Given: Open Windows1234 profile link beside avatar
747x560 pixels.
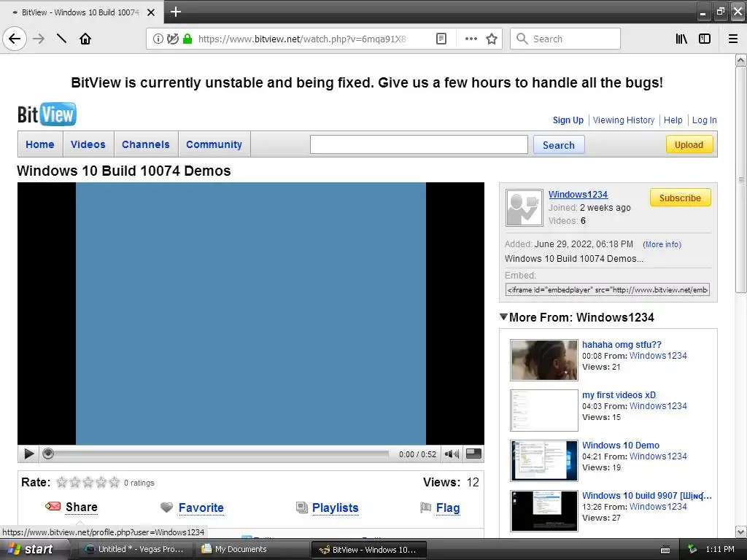Looking at the screenshot, I should pos(578,194).
